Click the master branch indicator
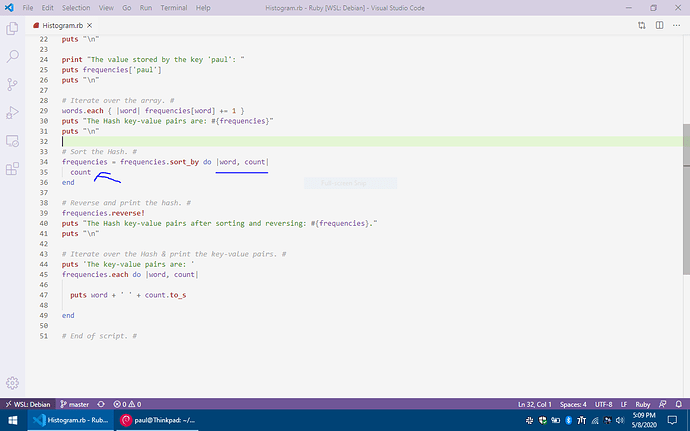Image resolution: width=690 pixels, height=431 pixels. [74, 404]
